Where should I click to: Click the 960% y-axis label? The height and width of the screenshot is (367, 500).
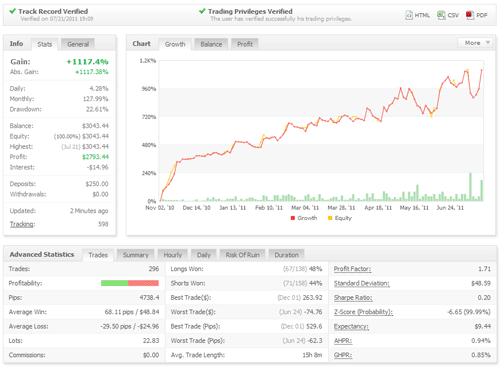tap(149, 89)
